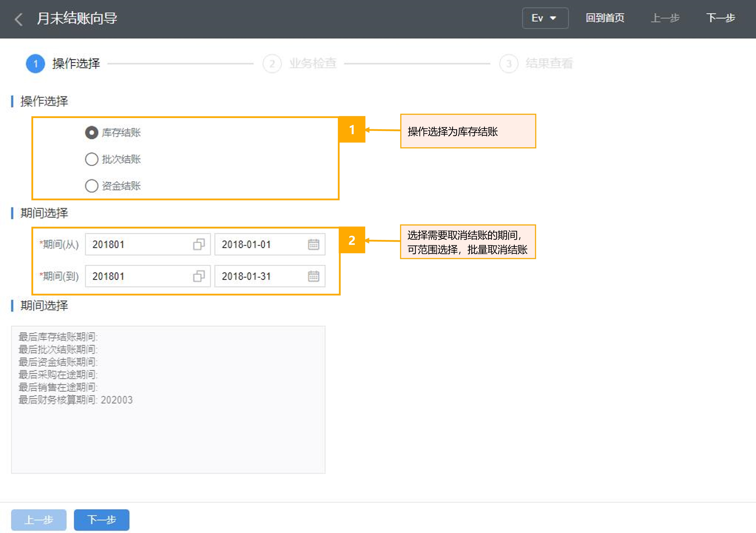Click the start date field 2018-01-01
Image resolution: width=756 pixels, height=533 pixels.
270,244
